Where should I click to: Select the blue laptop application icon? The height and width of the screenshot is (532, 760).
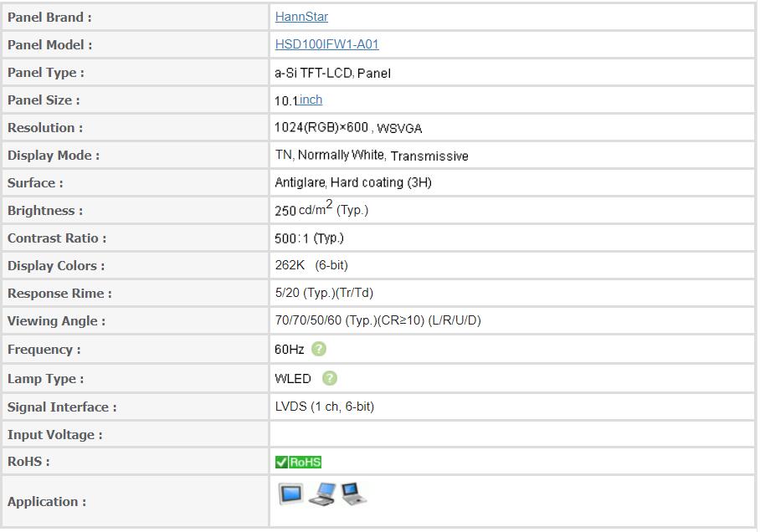(322, 494)
